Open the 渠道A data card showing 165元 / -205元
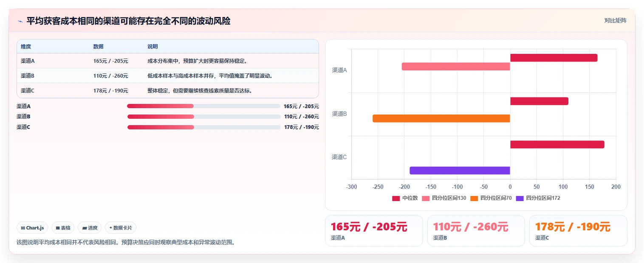 click(x=374, y=231)
